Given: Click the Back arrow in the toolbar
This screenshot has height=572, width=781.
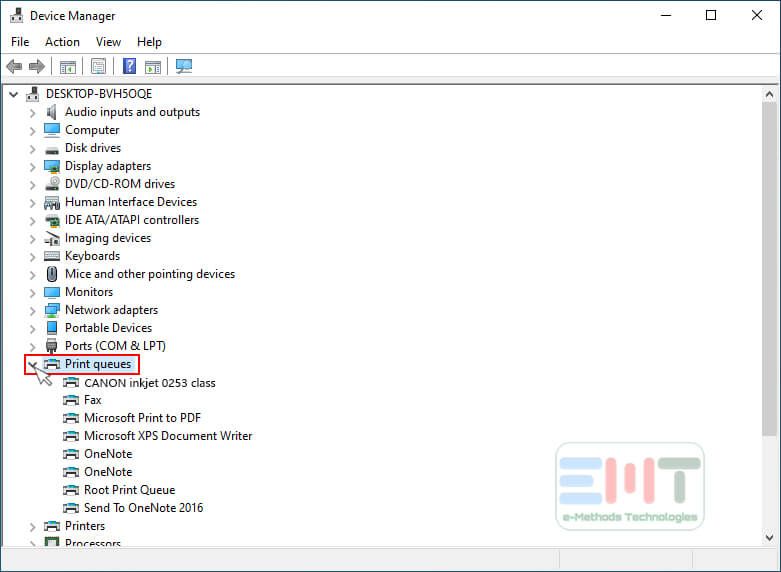Looking at the screenshot, I should pos(14,67).
